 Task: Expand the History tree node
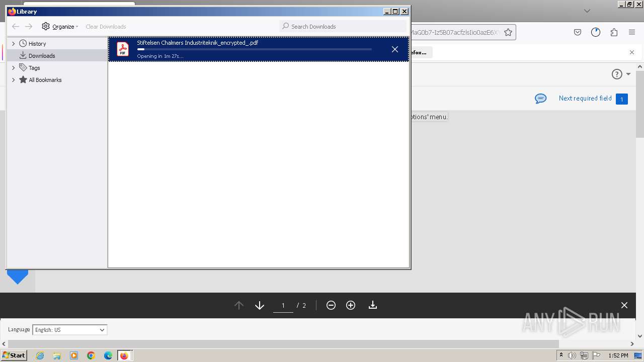point(14,44)
